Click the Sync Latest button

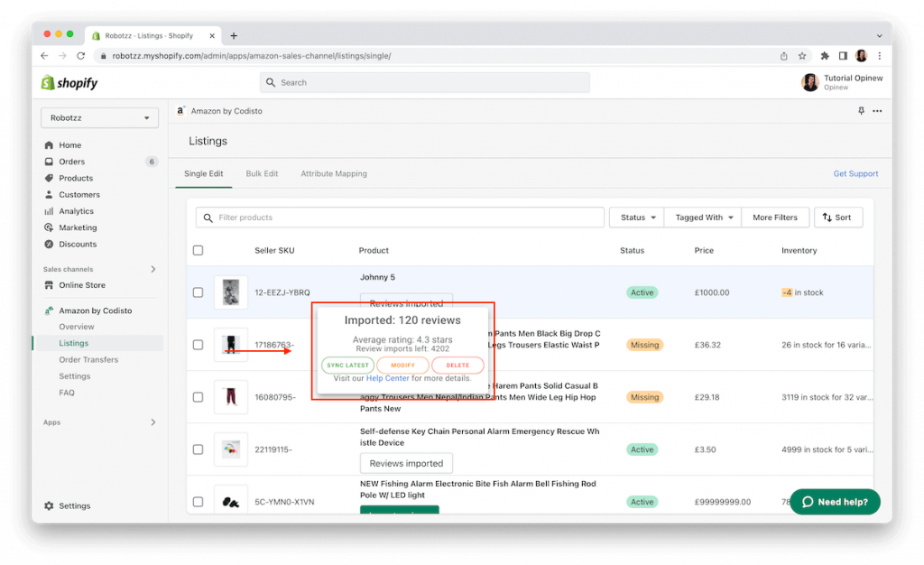347,366
